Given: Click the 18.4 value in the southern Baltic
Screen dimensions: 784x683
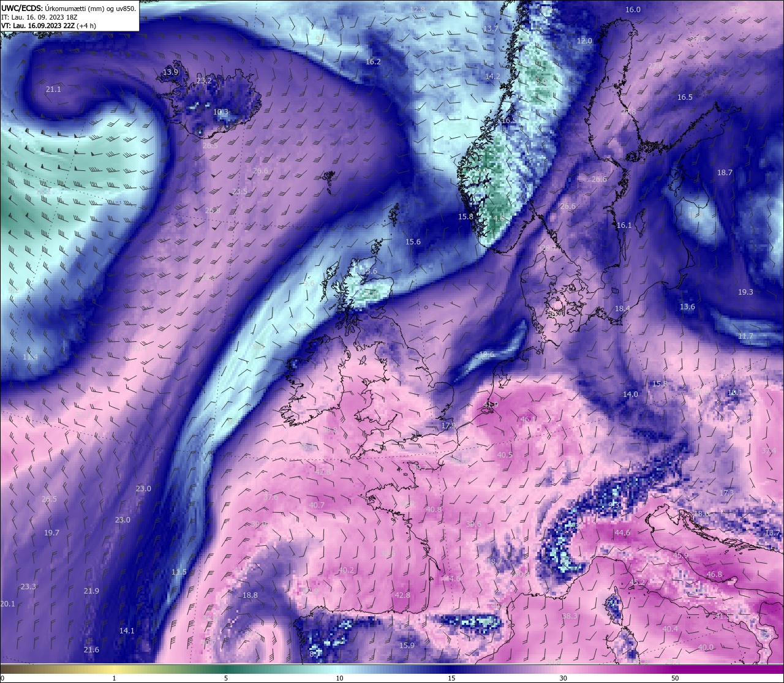Looking at the screenshot, I should pyautogui.click(x=622, y=309).
